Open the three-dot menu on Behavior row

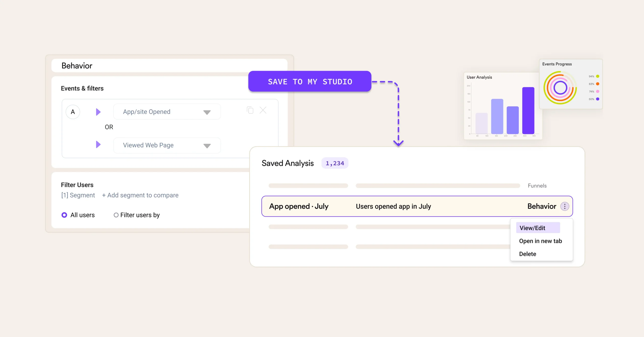coord(565,206)
